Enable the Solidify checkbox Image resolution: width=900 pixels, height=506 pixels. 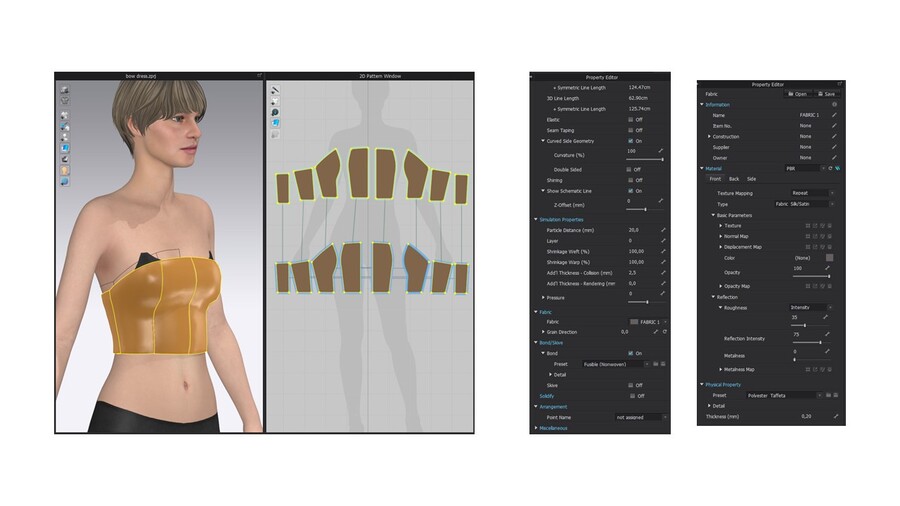tap(633, 396)
